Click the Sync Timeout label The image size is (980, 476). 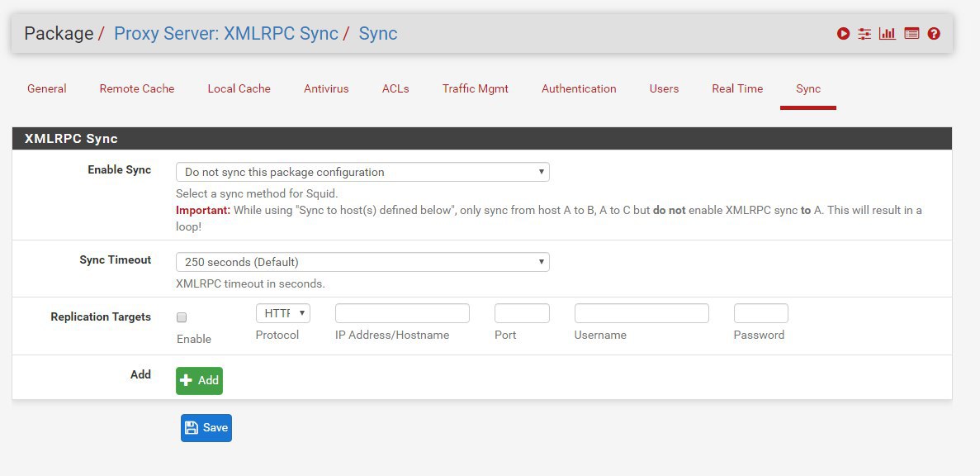point(116,259)
